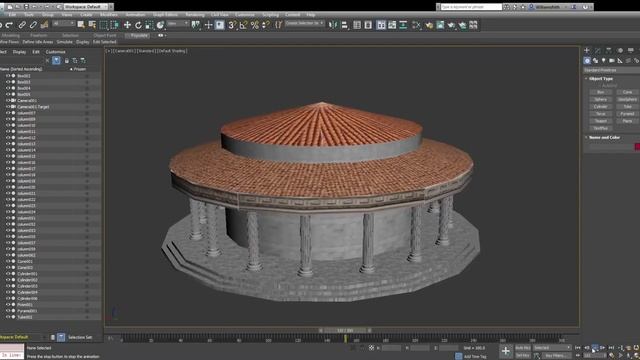
Task: Open the selection filter dropdown
Action: [x=64, y=24]
